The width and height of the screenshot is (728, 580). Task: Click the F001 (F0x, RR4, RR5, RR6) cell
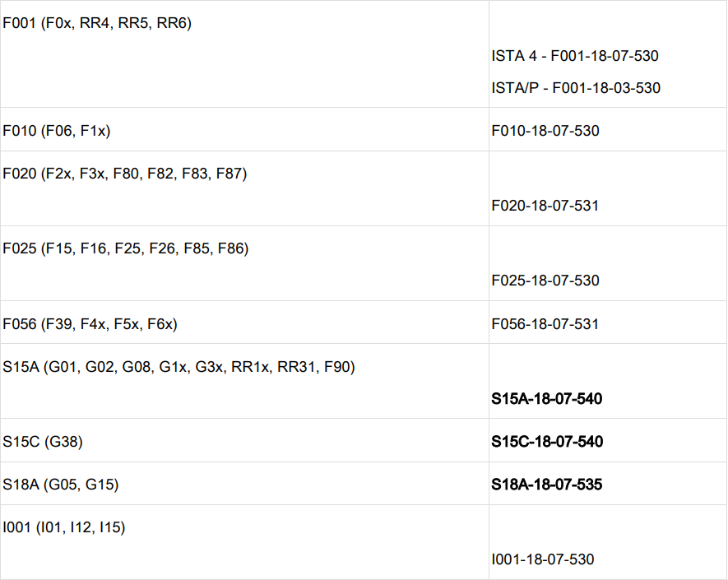tap(97, 24)
